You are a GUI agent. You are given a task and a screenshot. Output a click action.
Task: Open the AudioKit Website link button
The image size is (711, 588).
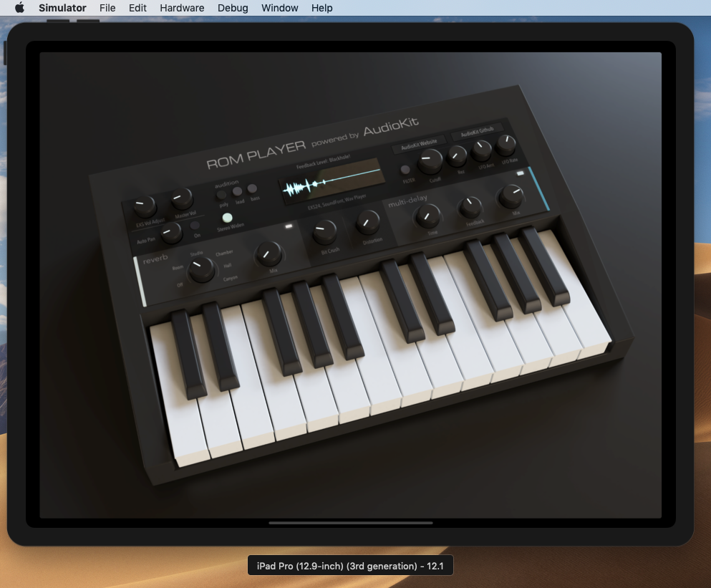[419, 144]
